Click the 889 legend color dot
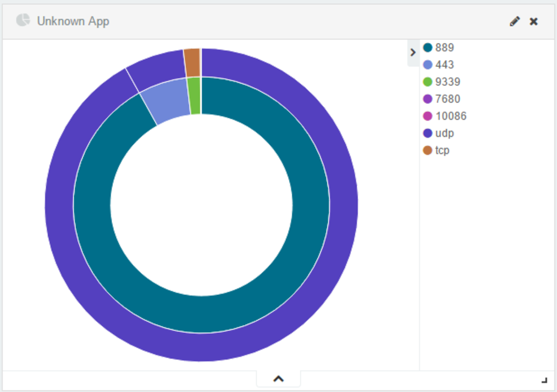The image size is (557, 392). [428, 48]
